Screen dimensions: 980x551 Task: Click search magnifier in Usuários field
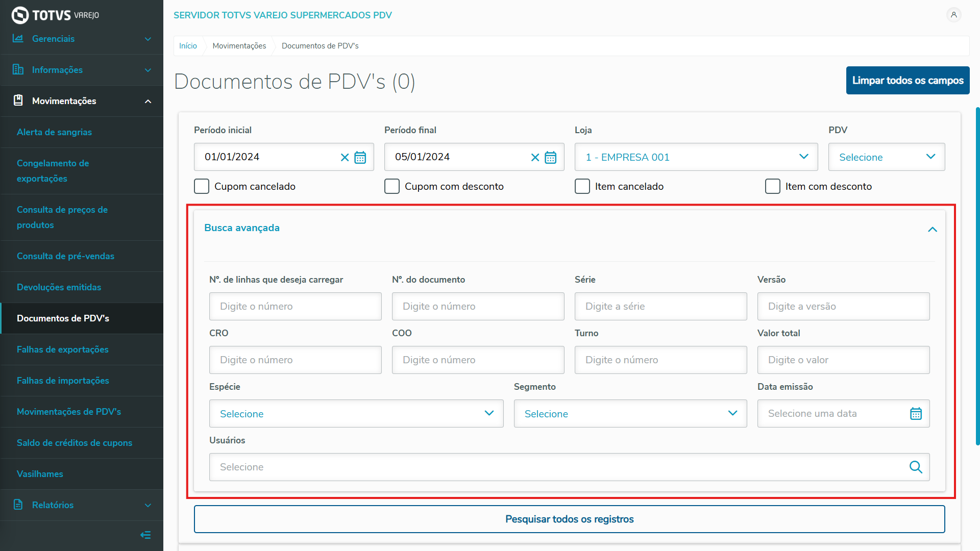(916, 467)
